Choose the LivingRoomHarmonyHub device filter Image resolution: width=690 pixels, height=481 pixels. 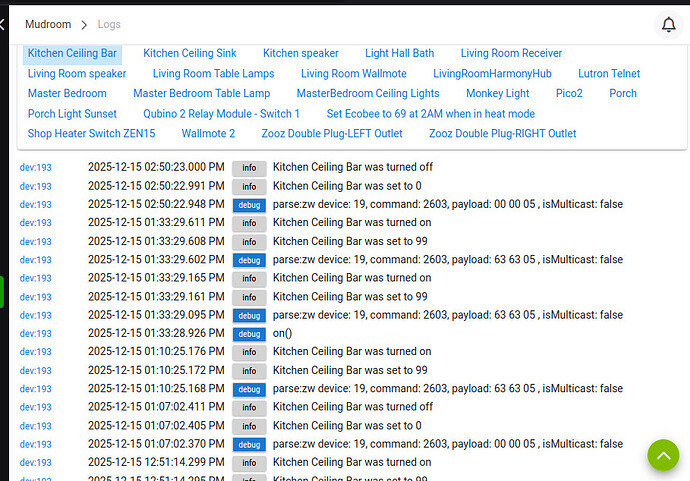[492, 73]
